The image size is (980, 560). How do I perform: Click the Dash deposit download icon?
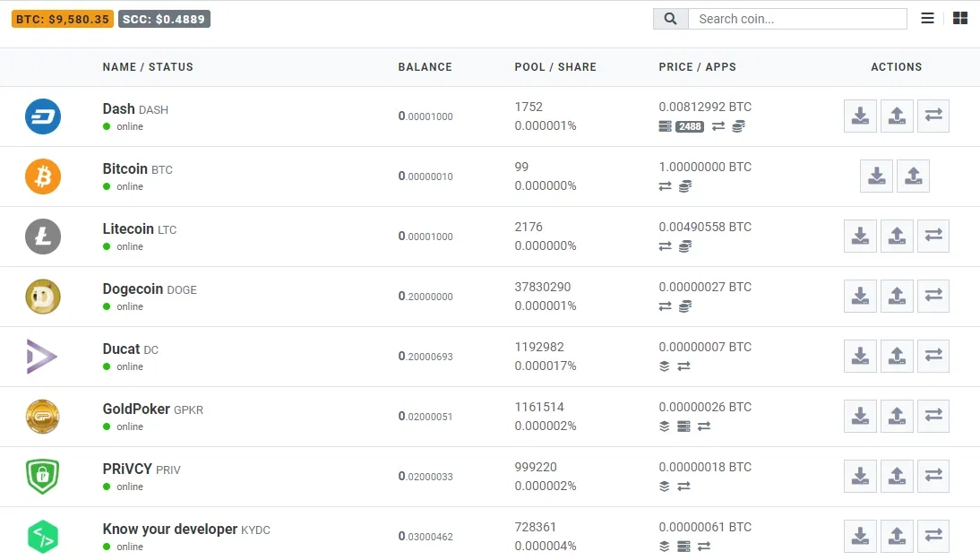point(860,116)
